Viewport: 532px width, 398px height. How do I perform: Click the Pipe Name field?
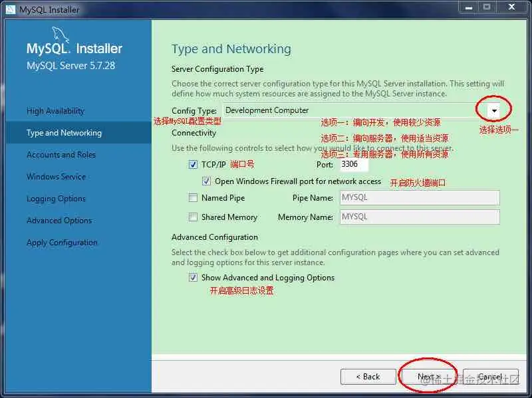420,197
